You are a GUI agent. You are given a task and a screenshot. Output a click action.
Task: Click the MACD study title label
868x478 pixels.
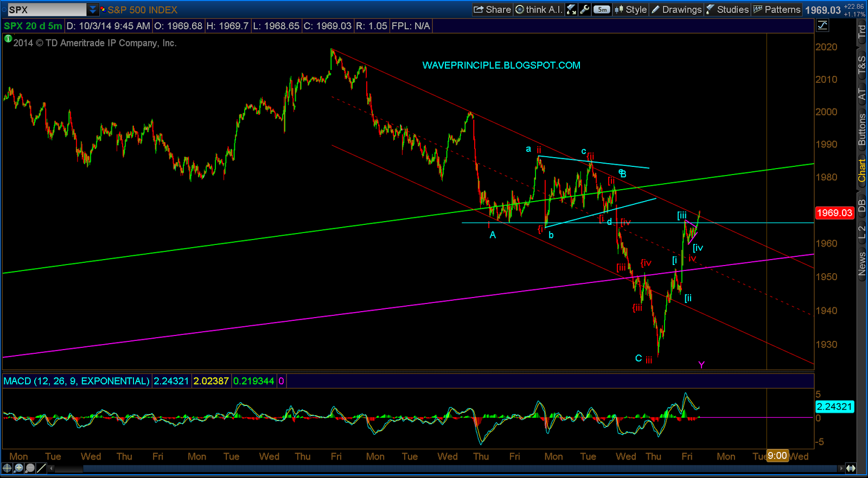coord(76,381)
